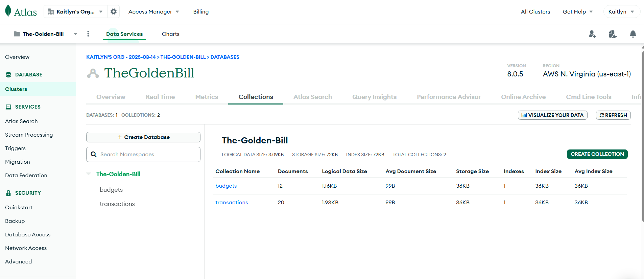The image size is (644, 279).
Task: Open organization settings gear icon
Action: 114,11
